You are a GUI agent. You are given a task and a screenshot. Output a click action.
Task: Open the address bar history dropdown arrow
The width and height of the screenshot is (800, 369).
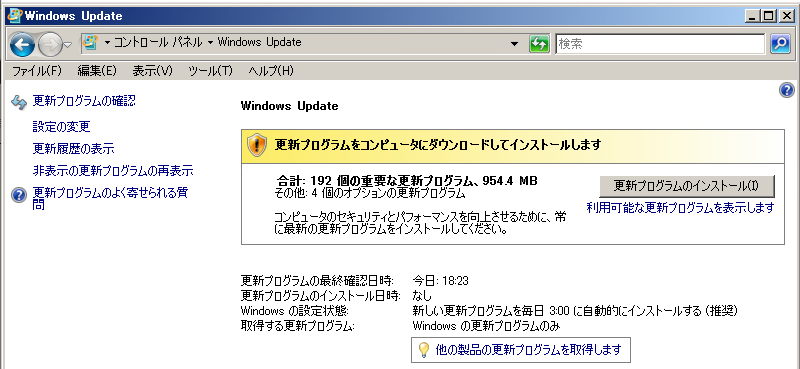point(515,44)
